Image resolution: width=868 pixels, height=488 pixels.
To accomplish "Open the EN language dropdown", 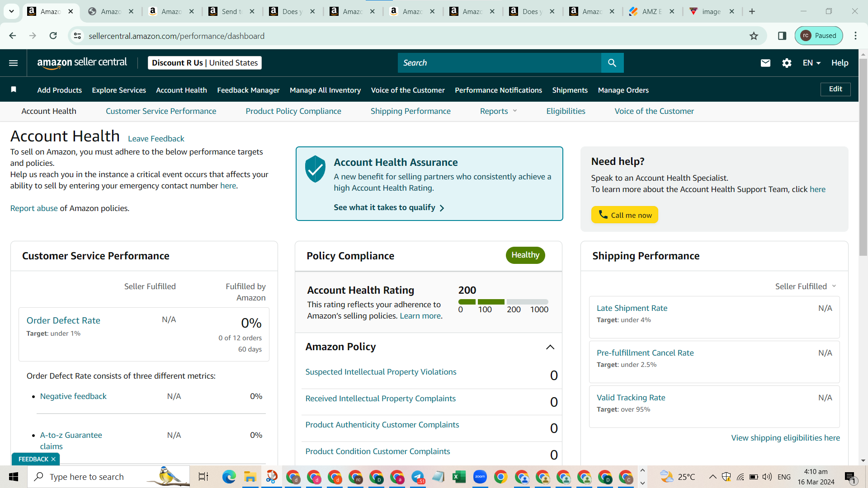I will point(811,63).
